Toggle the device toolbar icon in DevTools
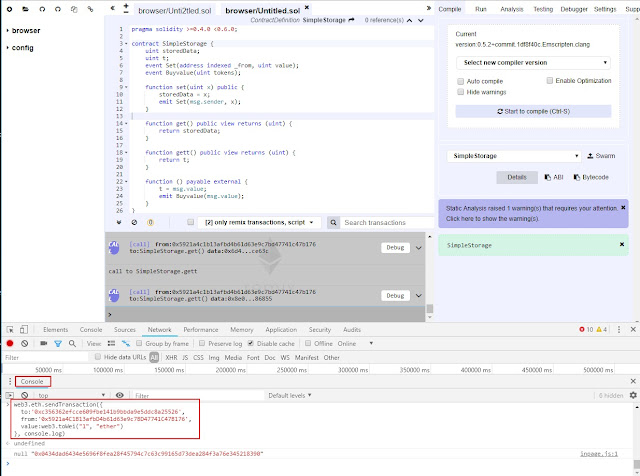The width and height of the screenshot is (640, 476). [x=24, y=329]
